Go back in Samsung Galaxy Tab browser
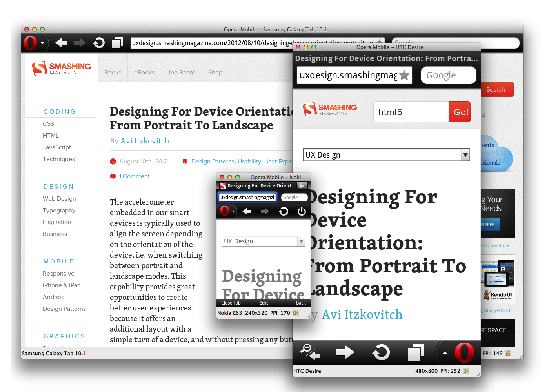 61,42
